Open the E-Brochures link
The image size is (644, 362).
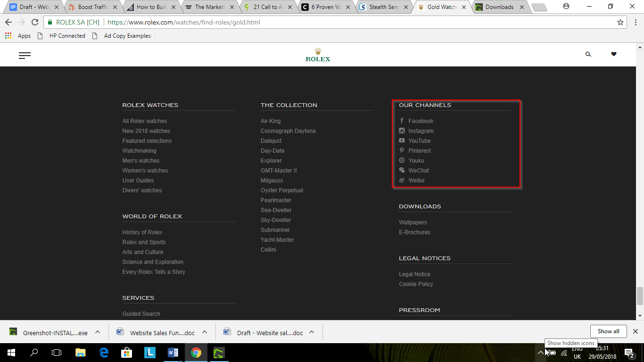[x=414, y=232]
